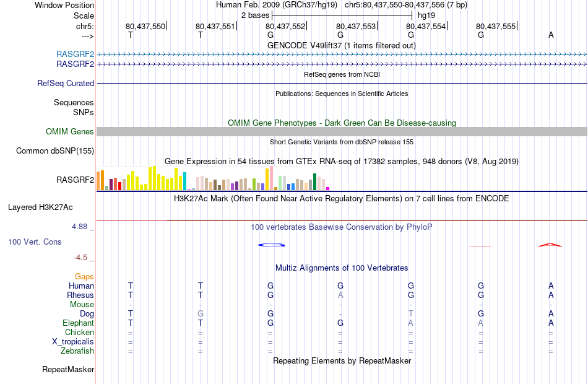Select the Dog alignment row label
The image size is (588, 384).
(x=87, y=314)
